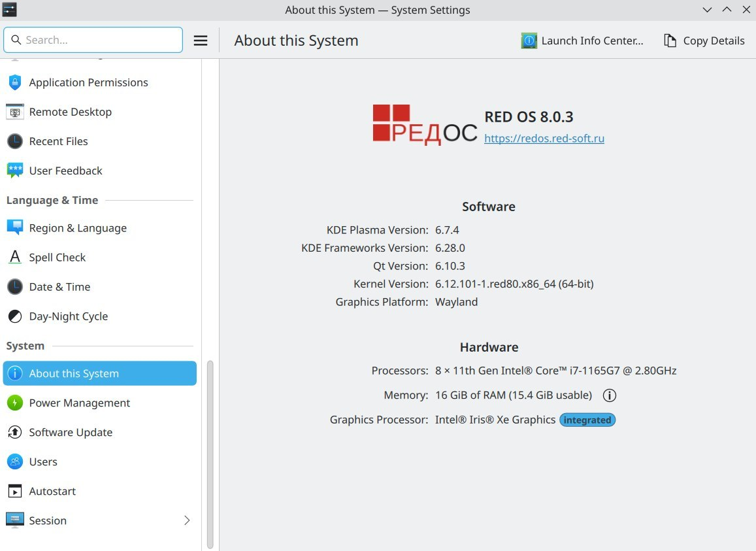This screenshot has height=551, width=756.
Task: Click the Power Management green bolt icon
Action: click(x=15, y=403)
